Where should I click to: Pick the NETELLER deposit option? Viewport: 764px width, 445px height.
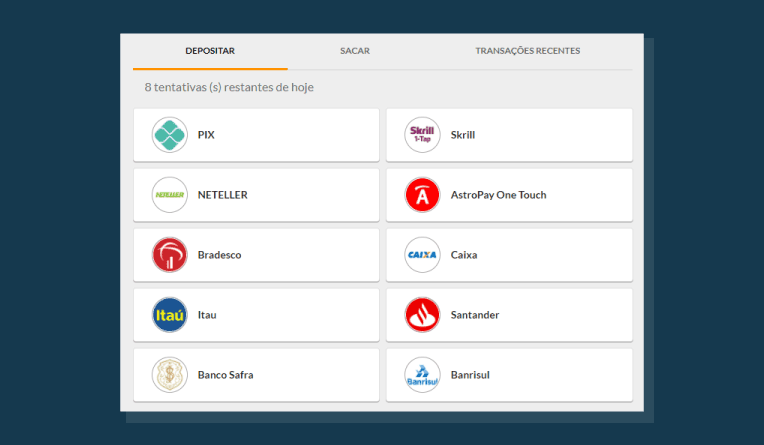[256, 195]
